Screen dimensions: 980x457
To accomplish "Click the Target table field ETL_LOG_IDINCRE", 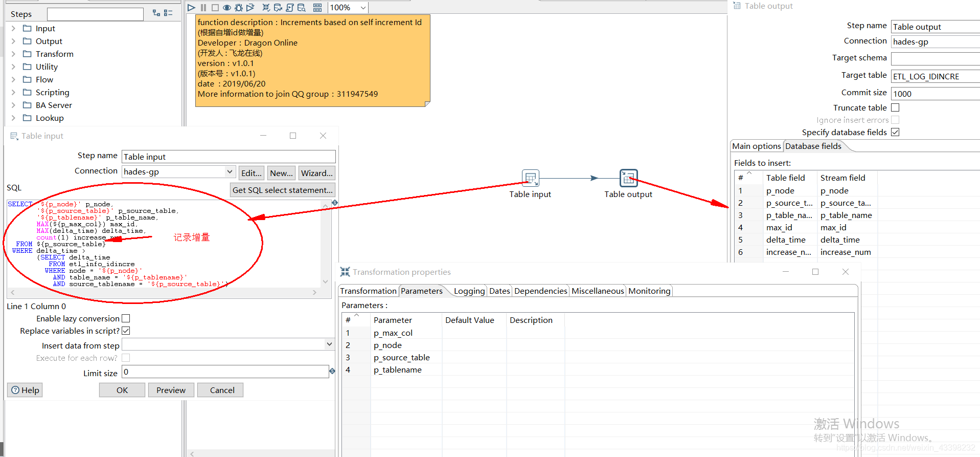I will (x=936, y=76).
